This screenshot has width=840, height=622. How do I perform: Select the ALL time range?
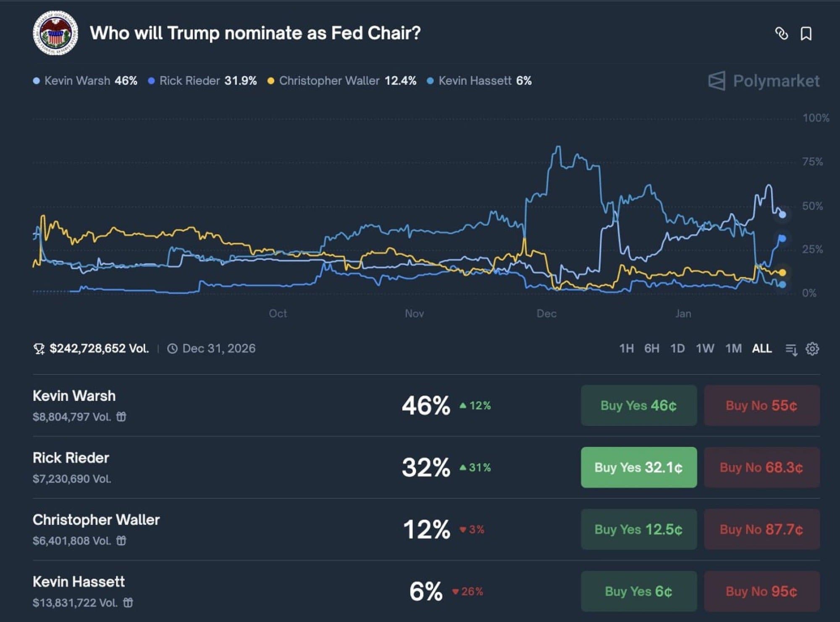click(761, 349)
